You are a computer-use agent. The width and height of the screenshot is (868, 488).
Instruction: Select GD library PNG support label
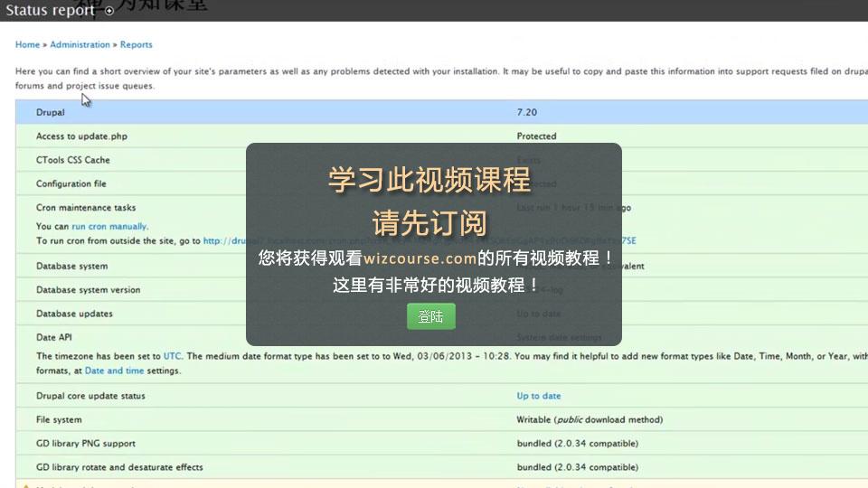tap(85, 444)
